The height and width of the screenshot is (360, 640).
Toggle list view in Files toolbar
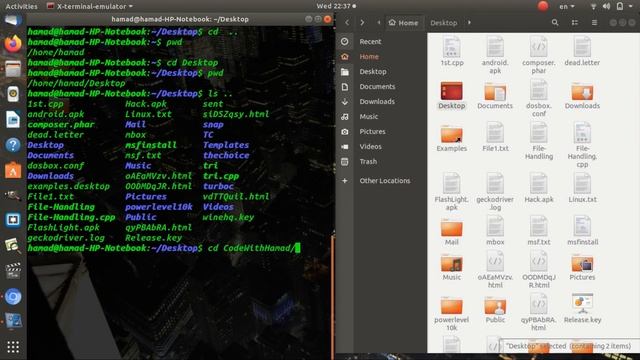(x=575, y=23)
